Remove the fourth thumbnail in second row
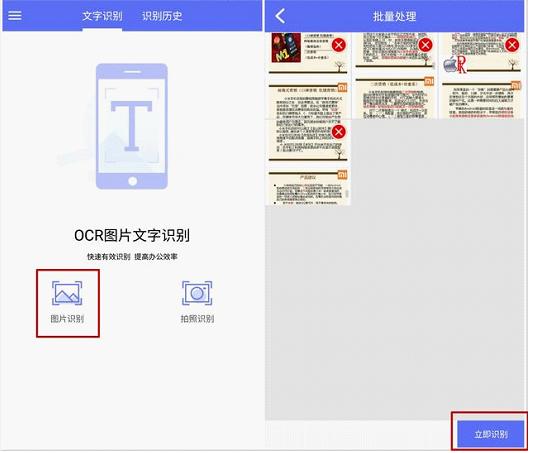Image resolution: width=535 pixels, height=453 pixels. (339, 132)
